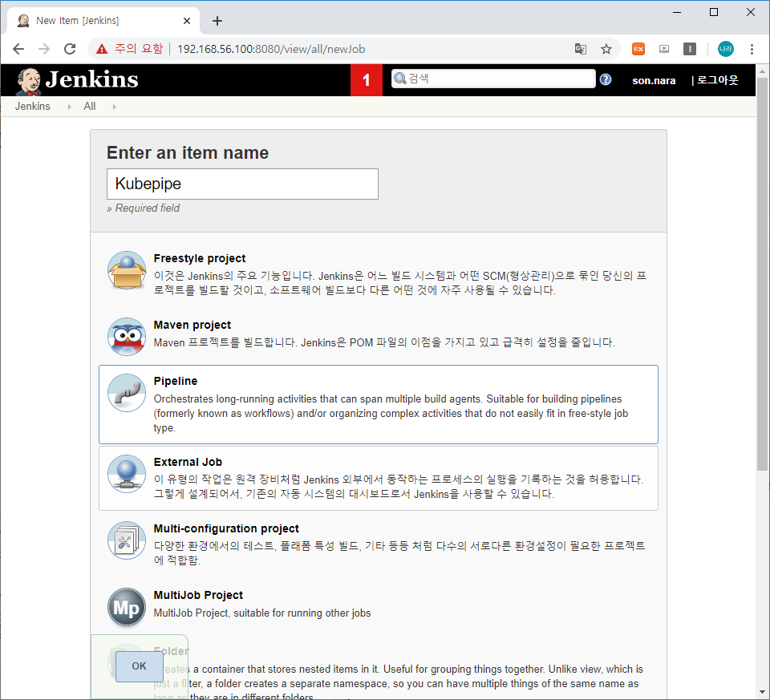The height and width of the screenshot is (700, 770).
Task: Open the son.nara user profile link
Action: [654, 80]
